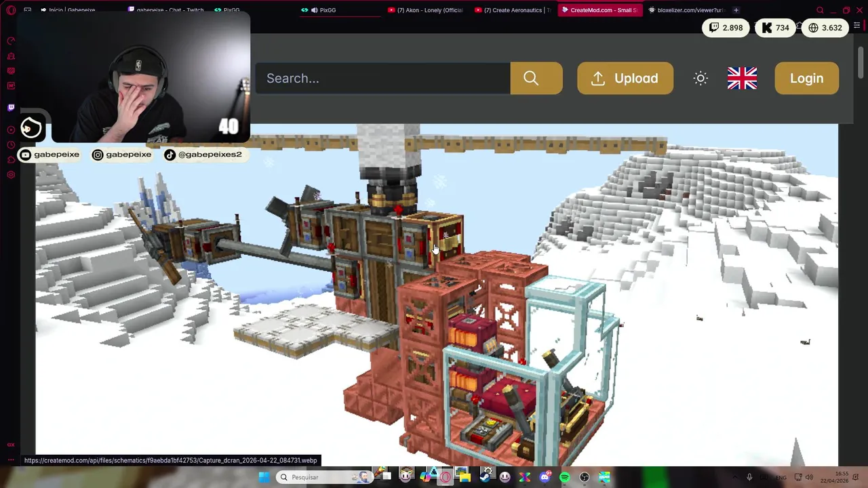Viewport: 868px width, 488px height.
Task: Open Settings gear icon in Opera sidebar
Action: [x=11, y=175]
